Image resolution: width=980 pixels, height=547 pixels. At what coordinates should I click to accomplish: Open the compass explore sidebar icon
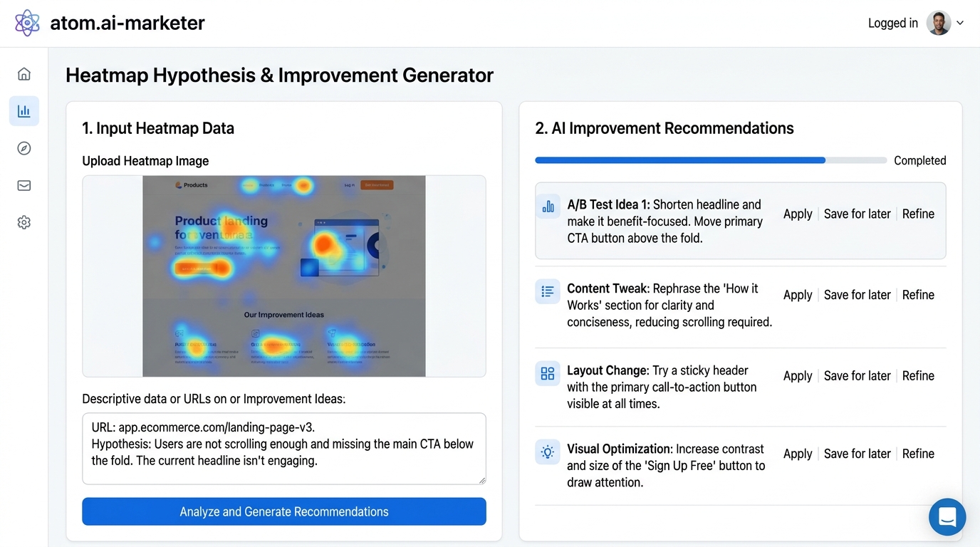[x=24, y=148]
